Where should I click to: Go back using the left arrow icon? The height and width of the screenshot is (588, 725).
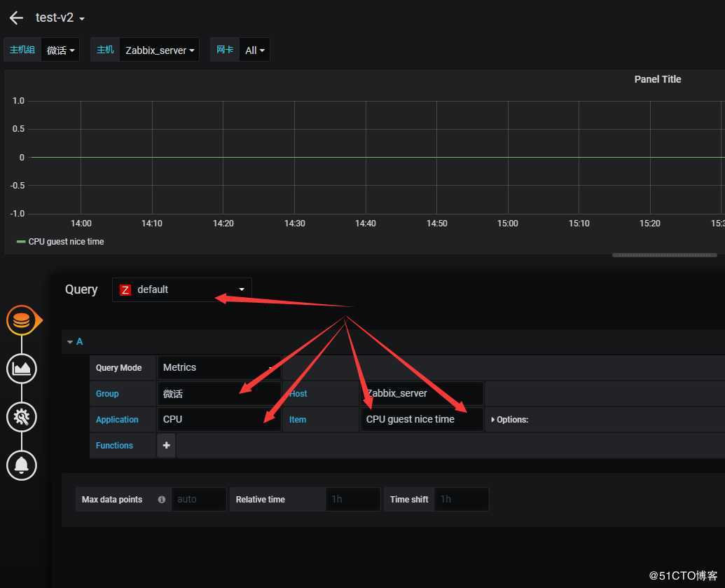[x=16, y=18]
